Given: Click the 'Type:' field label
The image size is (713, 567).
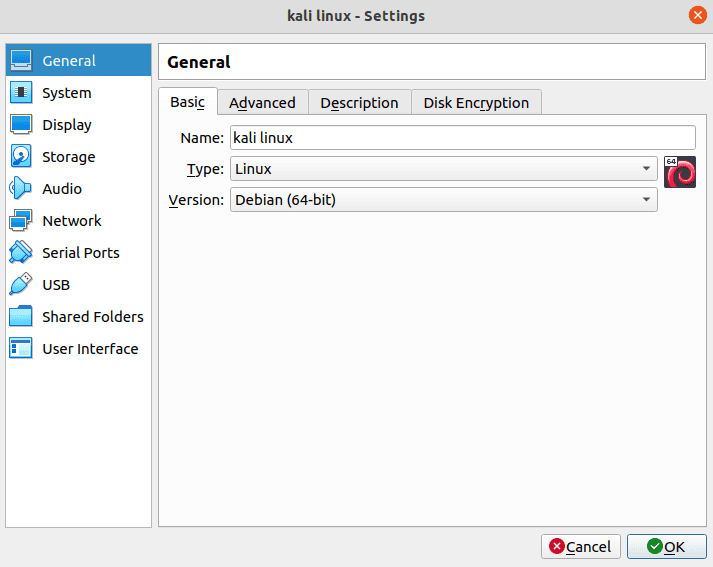Looking at the screenshot, I should point(205,169).
